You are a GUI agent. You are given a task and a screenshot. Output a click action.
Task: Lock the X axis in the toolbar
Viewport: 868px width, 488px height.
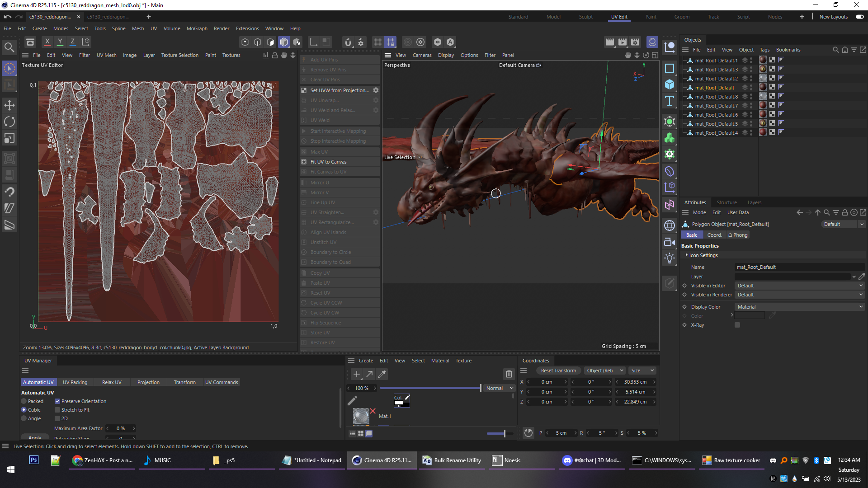(x=47, y=42)
